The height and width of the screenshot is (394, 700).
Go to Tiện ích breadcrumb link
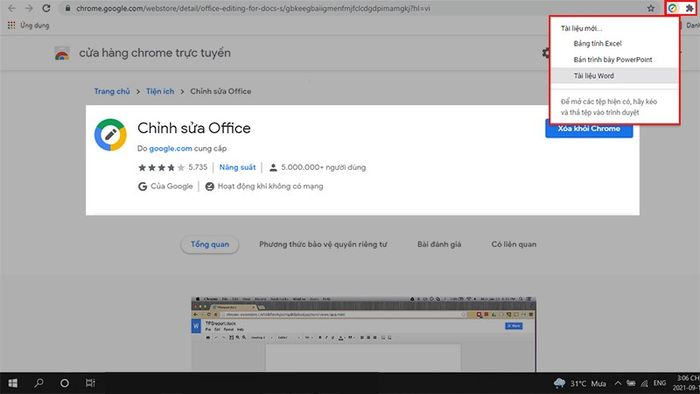160,91
